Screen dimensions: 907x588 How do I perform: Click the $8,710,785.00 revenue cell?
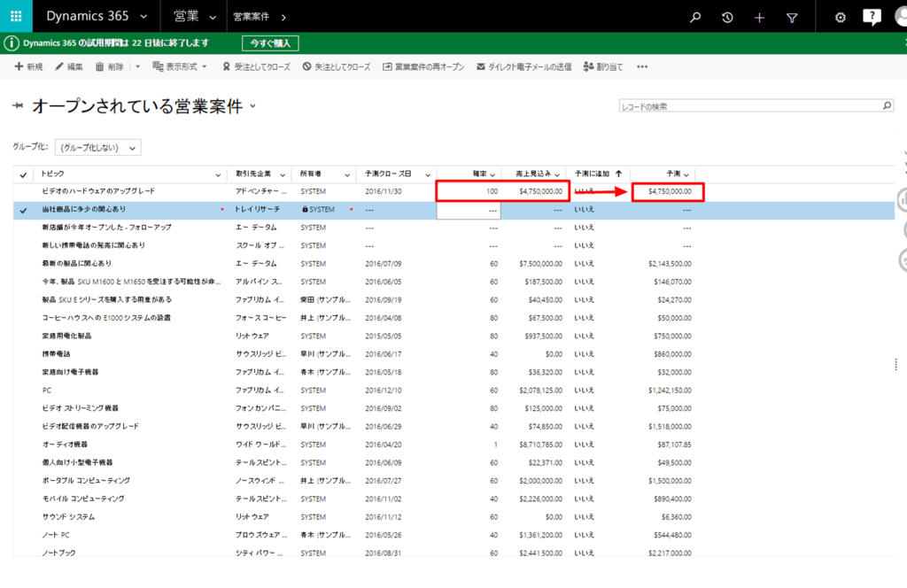540,445
